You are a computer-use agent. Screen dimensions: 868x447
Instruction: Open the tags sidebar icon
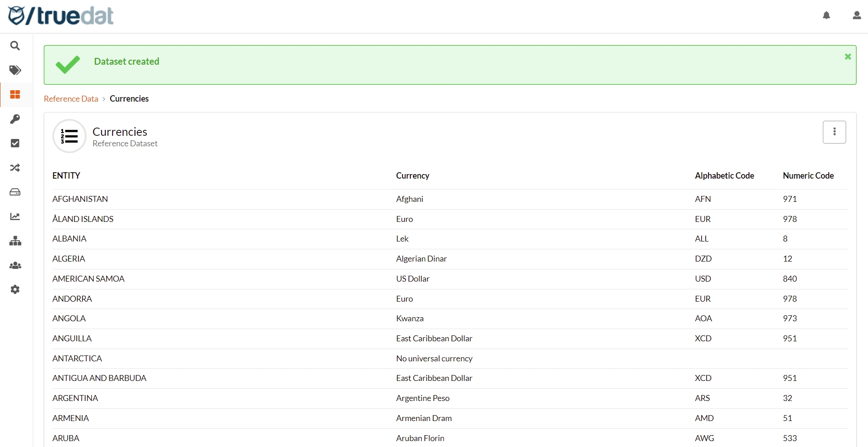15,70
